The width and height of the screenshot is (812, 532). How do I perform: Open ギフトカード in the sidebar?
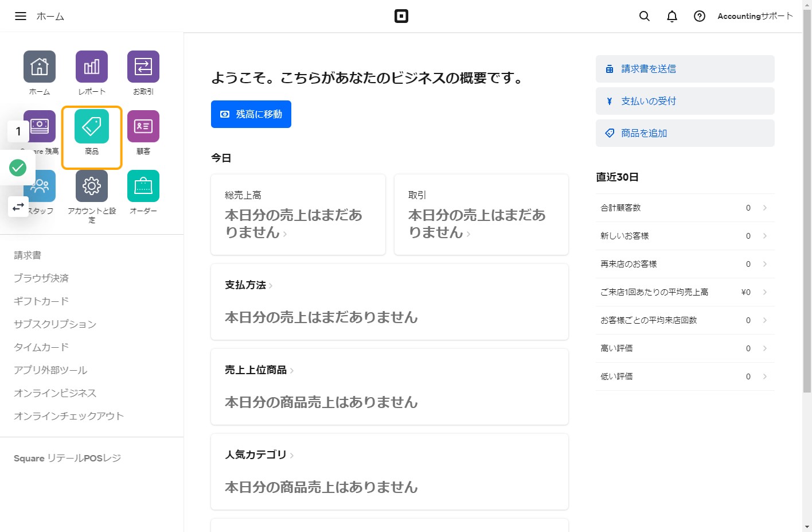(x=41, y=301)
